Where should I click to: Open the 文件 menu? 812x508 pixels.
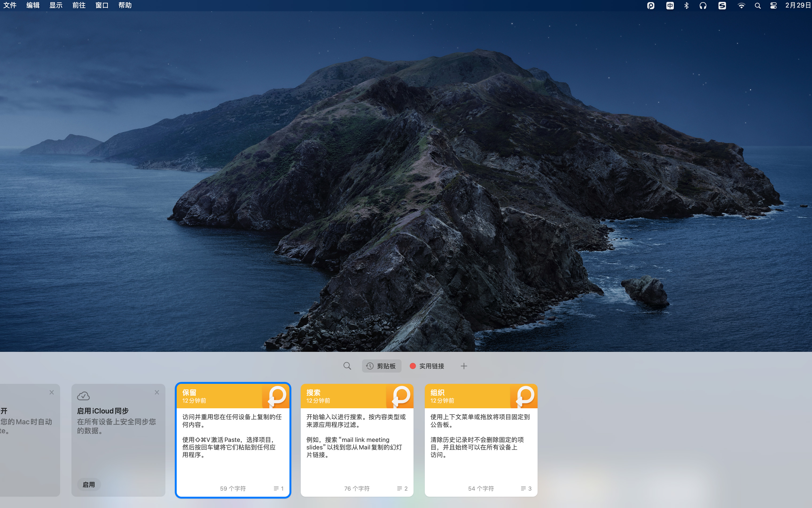coord(10,5)
